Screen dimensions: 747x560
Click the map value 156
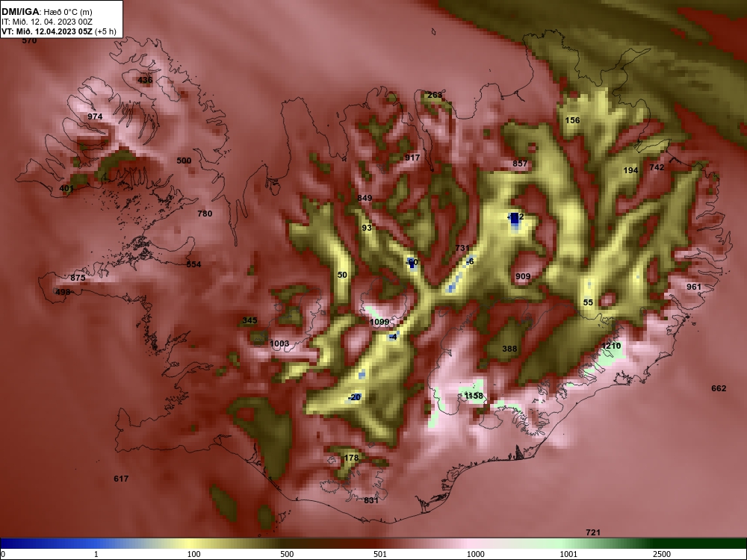tap(572, 120)
